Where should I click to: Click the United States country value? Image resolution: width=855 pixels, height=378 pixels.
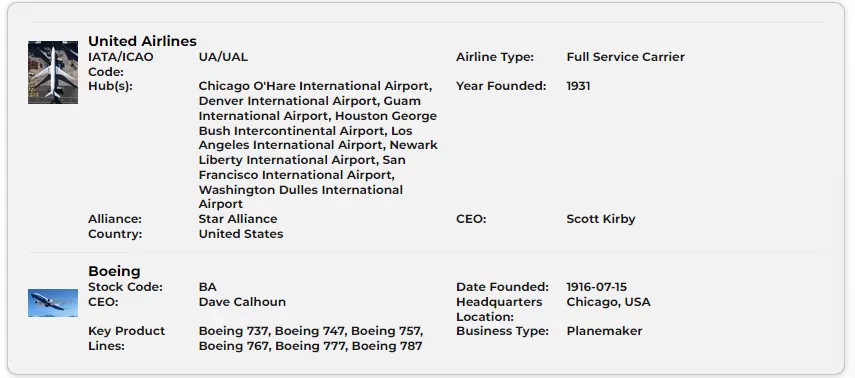[x=241, y=234]
